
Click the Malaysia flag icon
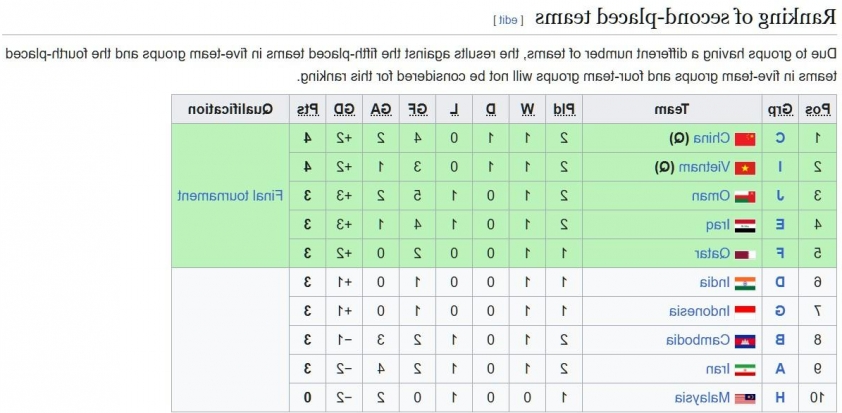(745, 398)
